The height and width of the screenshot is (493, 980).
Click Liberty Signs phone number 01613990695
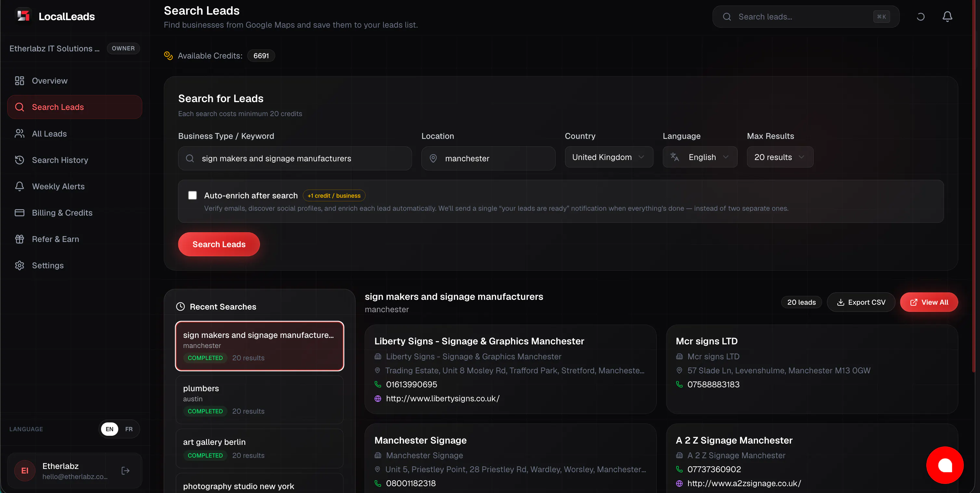click(411, 384)
